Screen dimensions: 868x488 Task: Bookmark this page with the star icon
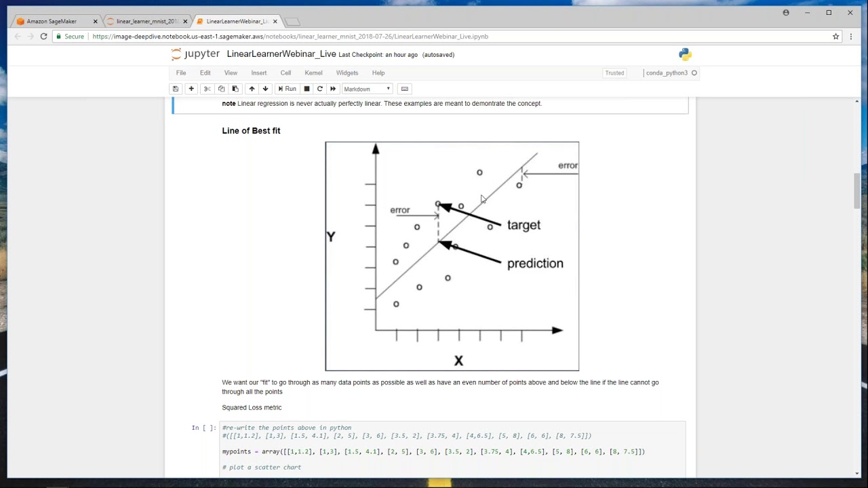pyautogui.click(x=836, y=37)
